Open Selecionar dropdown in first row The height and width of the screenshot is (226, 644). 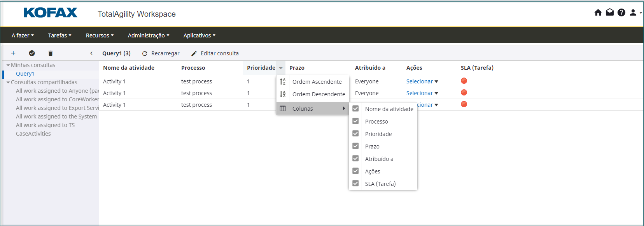pos(422,81)
